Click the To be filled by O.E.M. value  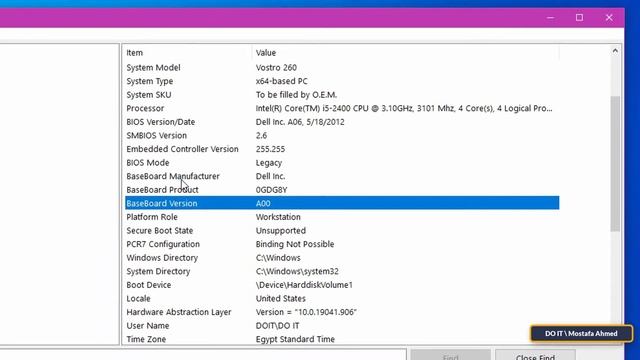pyautogui.click(x=296, y=95)
